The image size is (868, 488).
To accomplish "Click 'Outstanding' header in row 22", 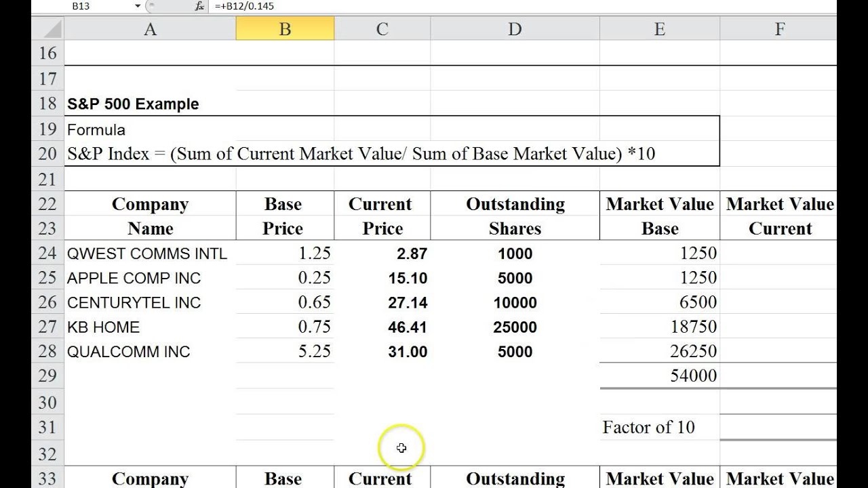I will click(x=515, y=204).
